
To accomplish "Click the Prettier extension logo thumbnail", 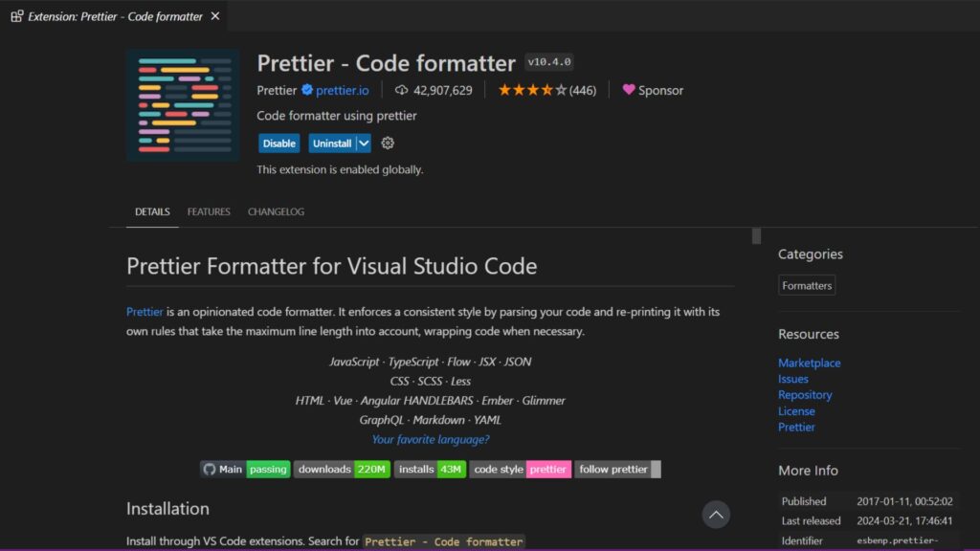I will (183, 105).
